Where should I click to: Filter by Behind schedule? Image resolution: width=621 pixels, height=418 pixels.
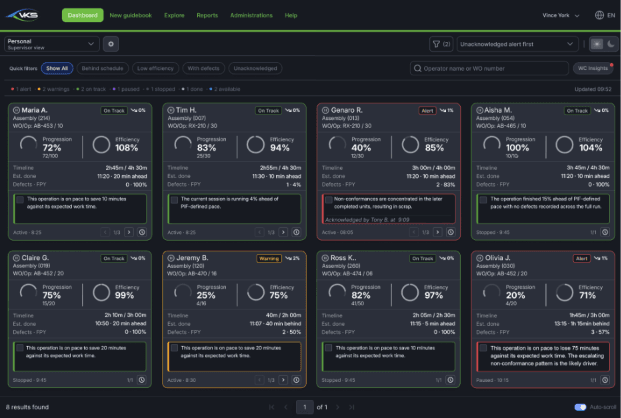103,68
